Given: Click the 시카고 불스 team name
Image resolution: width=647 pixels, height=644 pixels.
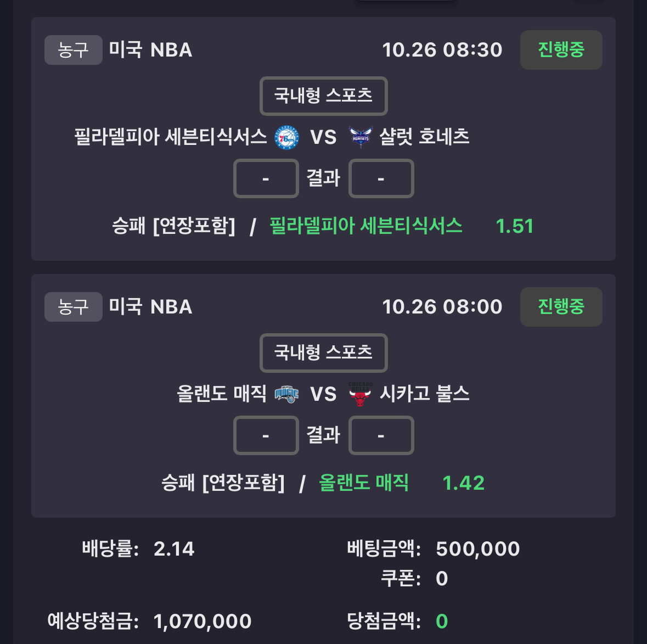Looking at the screenshot, I should [424, 394].
